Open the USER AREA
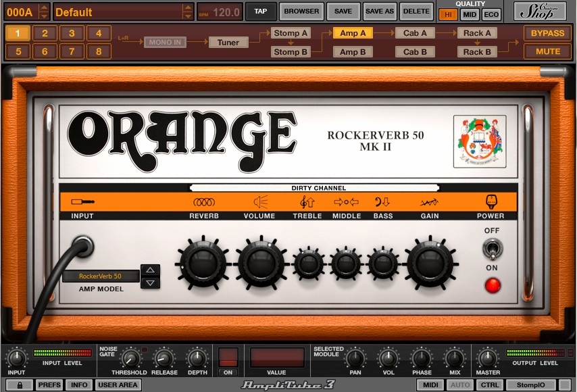The height and width of the screenshot is (392, 577). [x=118, y=385]
